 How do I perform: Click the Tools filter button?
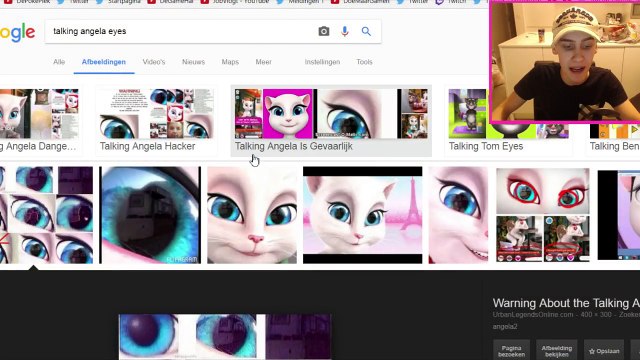[x=364, y=62]
